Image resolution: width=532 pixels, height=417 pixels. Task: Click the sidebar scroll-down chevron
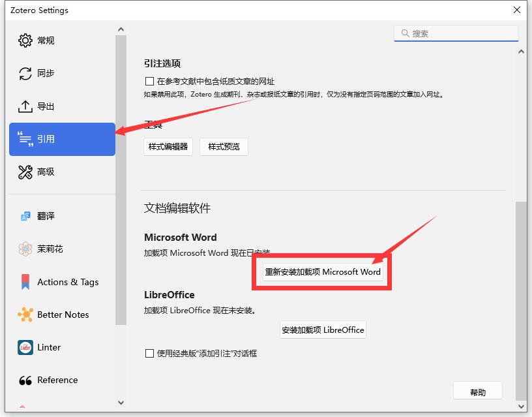[121, 403]
